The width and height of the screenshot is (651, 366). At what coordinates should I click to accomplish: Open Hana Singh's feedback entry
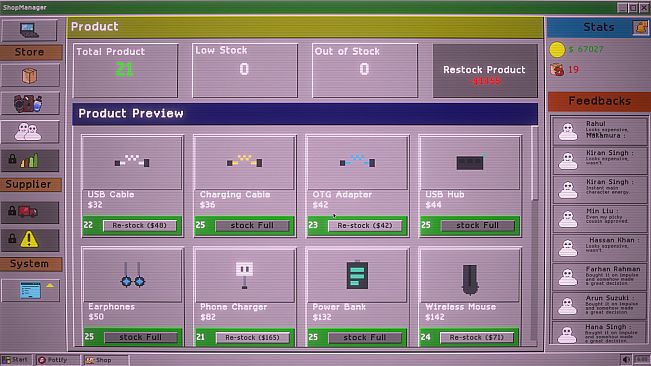point(600,333)
